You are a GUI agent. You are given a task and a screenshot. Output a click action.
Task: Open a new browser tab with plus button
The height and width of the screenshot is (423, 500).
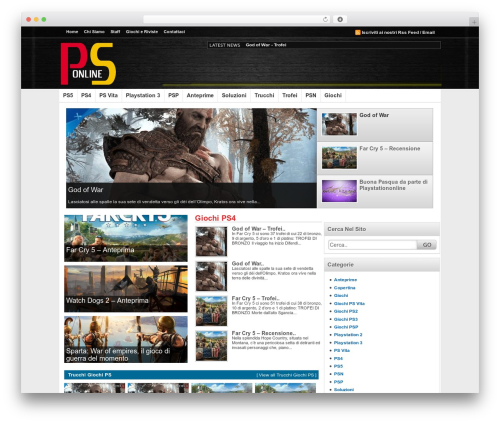[474, 22]
